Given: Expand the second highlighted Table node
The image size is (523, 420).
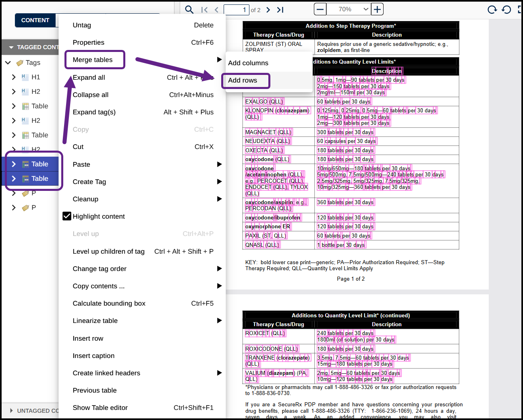Looking at the screenshot, I should click(x=14, y=179).
